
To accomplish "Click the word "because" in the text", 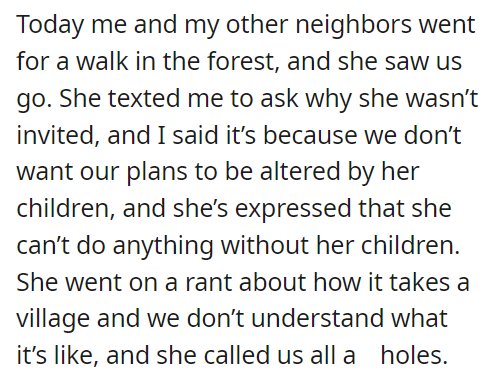I will tap(310, 135).
